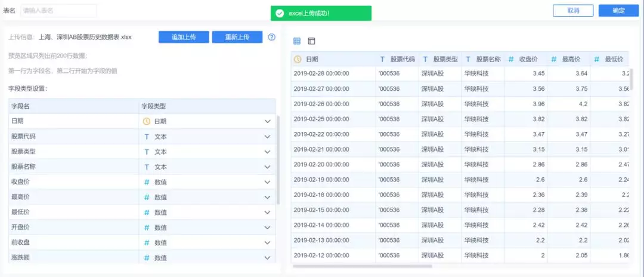Open the field type dropdown for 收盘价

267,182
